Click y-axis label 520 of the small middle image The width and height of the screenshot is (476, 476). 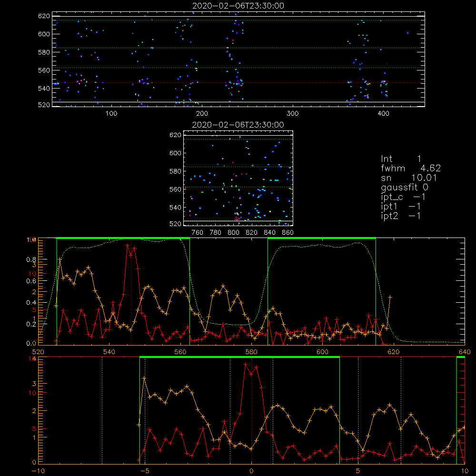[176, 224]
